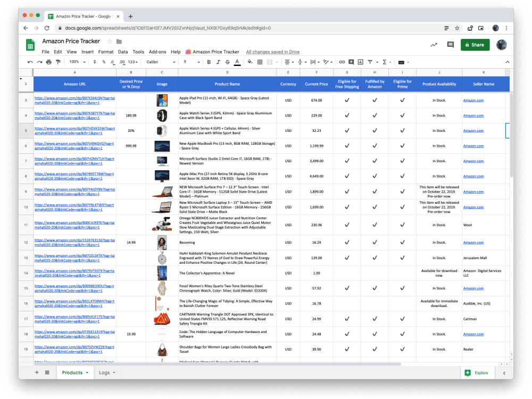This screenshot has width=532, height=399.
Task: Apply bold formatting from the toolbar
Action: click(x=209, y=62)
